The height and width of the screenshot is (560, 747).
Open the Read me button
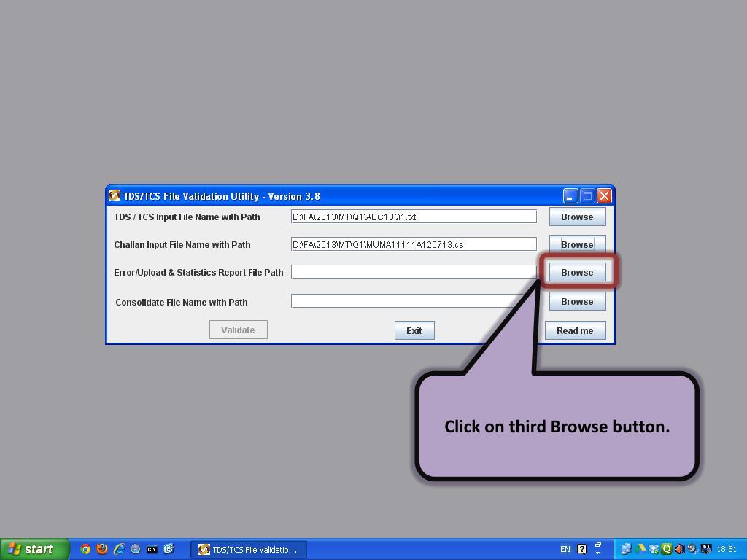coord(575,330)
